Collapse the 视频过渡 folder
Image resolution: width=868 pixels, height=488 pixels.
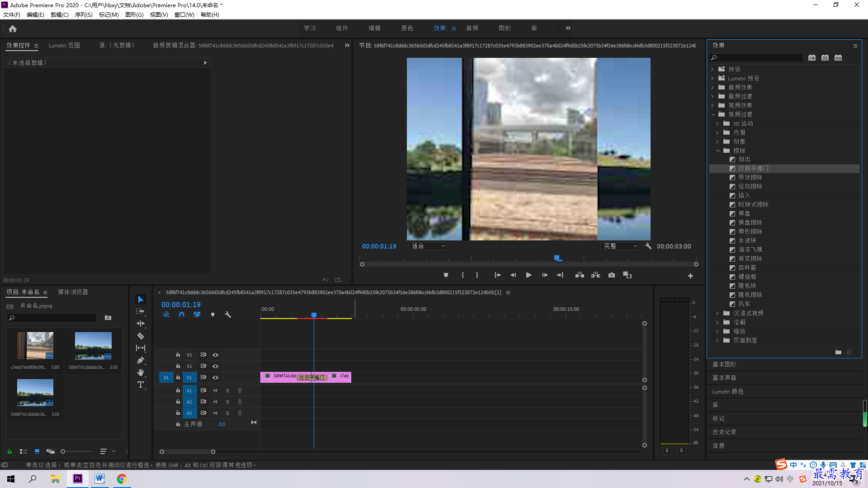[713, 114]
